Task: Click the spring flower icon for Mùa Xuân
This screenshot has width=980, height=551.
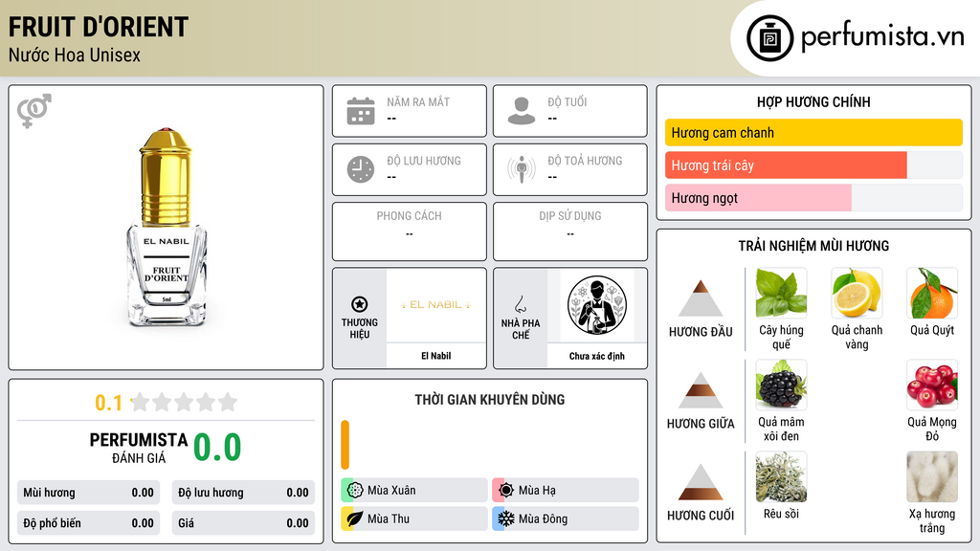Action: click(355, 491)
